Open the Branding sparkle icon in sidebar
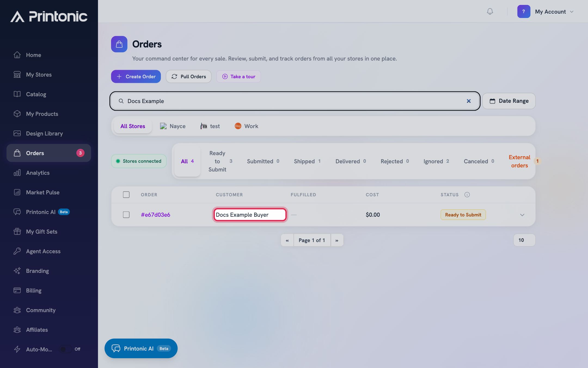Image resolution: width=588 pixels, height=368 pixels. click(x=17, y=271)
